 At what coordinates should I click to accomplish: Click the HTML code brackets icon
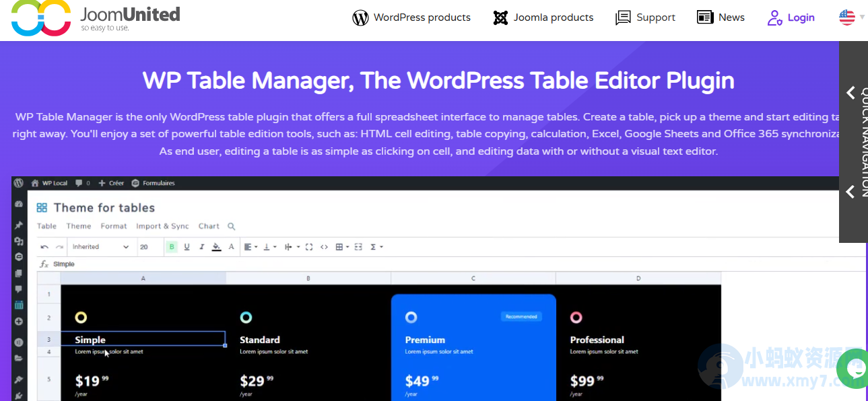click(324, 247)
